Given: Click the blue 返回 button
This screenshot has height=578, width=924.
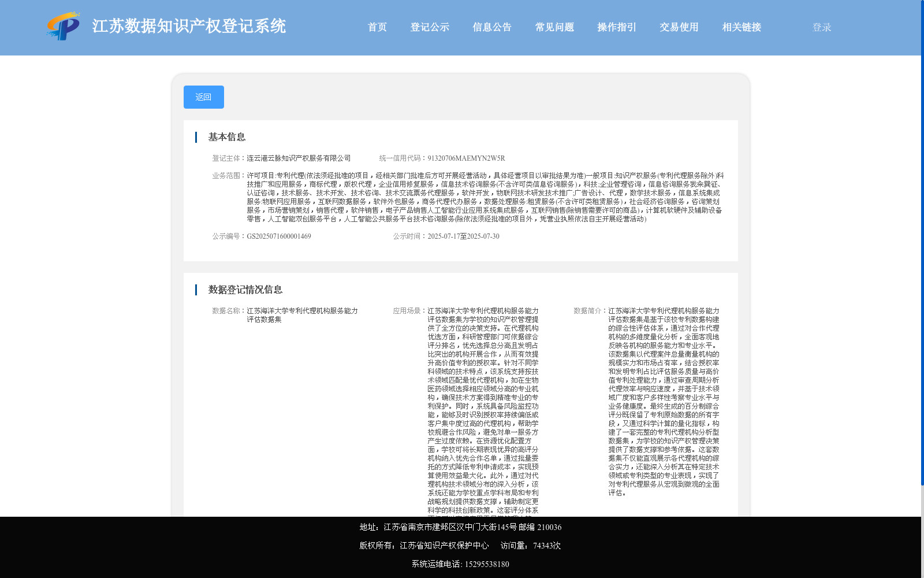Looking at the screenshot, I should point(204,97).
